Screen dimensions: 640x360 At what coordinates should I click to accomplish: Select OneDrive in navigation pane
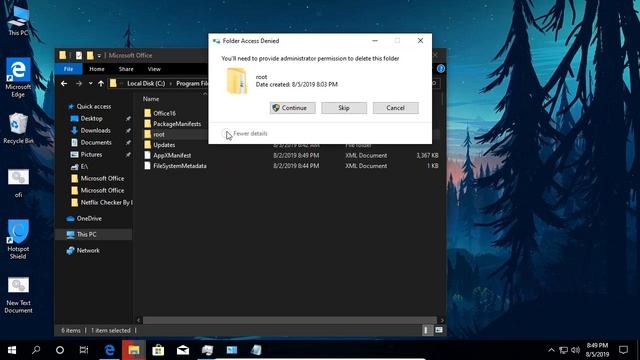(x=89, y=219)
